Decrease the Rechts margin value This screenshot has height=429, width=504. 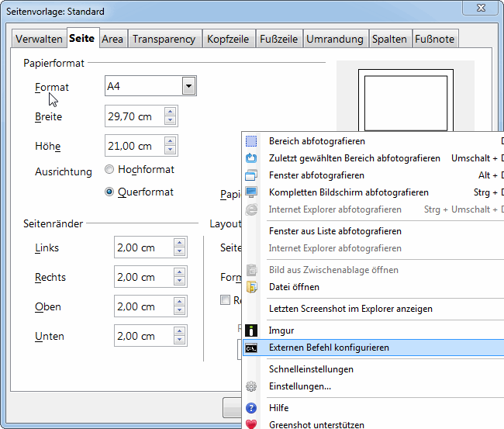pyautogui.click(x=179, y=281)
